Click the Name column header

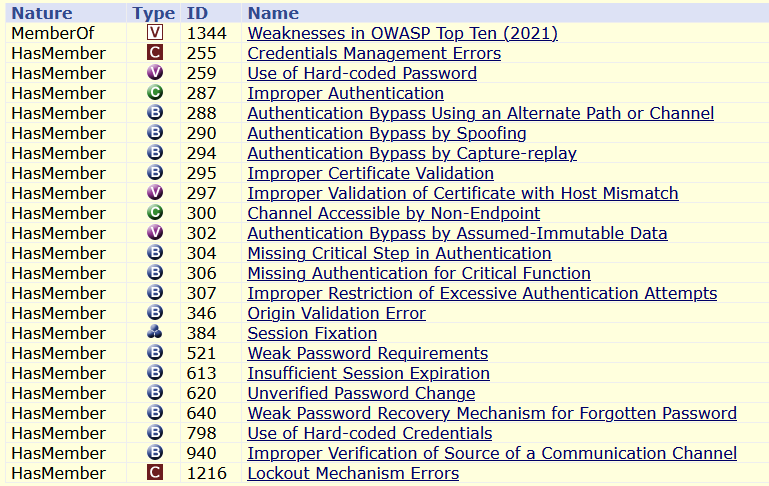click(x=273, y=13)
